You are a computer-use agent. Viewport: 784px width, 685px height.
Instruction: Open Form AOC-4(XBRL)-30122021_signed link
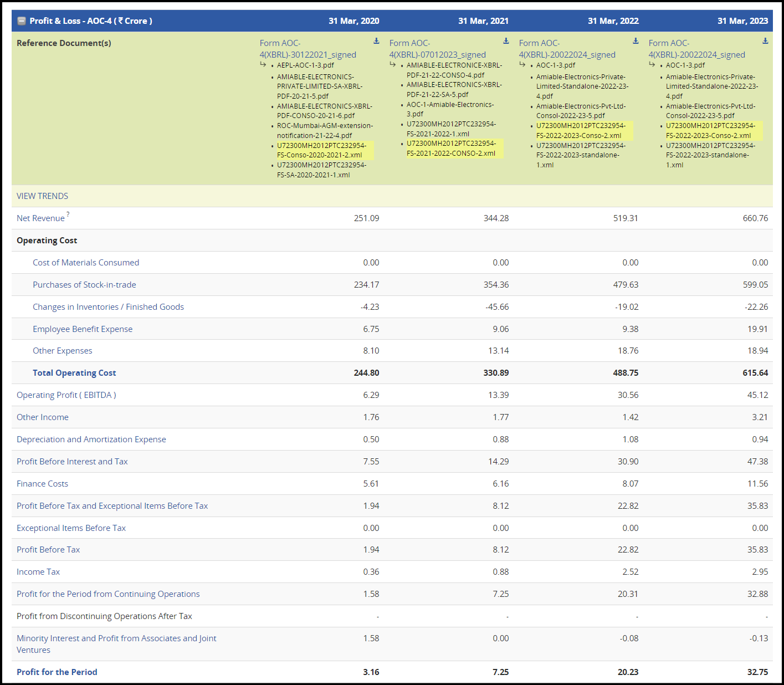click(308, 49)
